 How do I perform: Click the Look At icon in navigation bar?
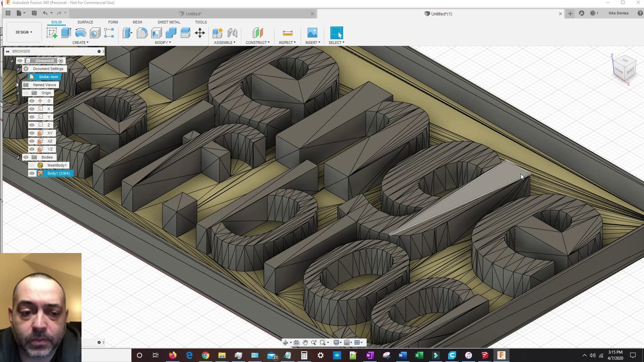click(x=296, y=342)
